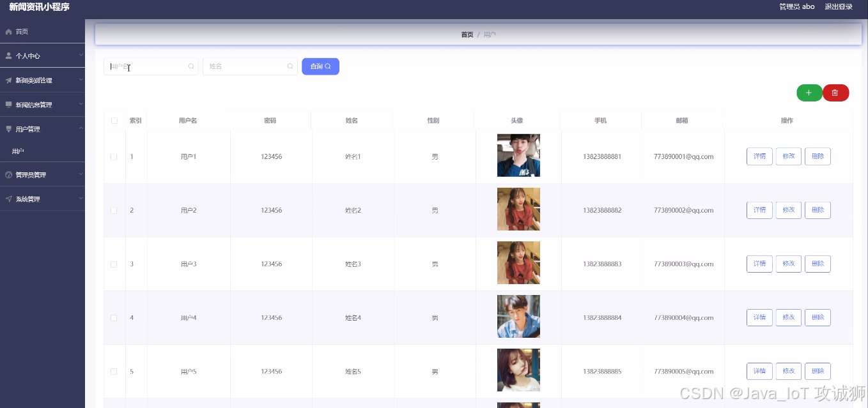
Task: Open the 新闻信息管理 sidebar menu
Action: [x=42, y=105]
